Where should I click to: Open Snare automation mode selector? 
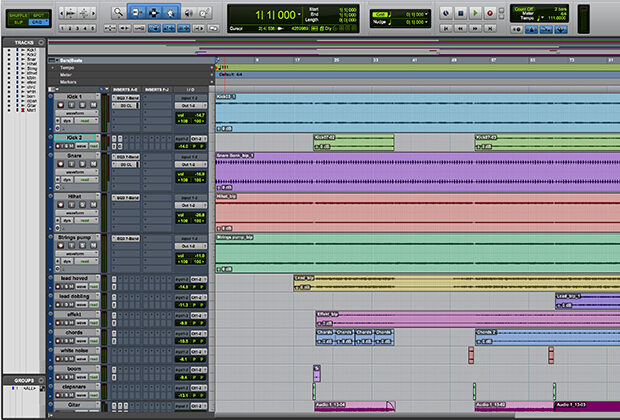tap(85, 180)
